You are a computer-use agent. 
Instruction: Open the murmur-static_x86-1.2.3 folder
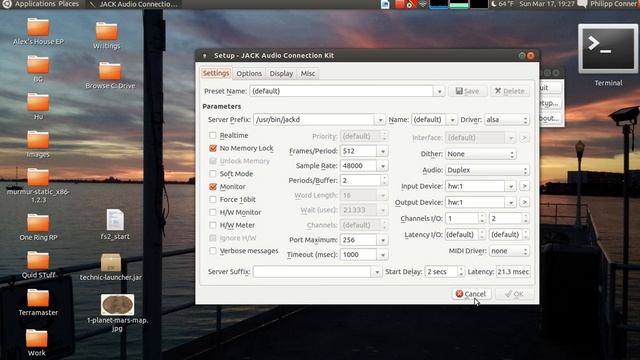[38, 178]
